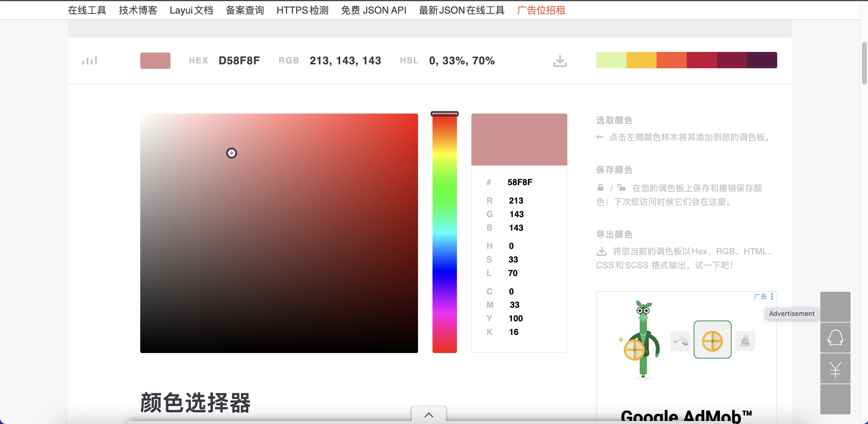The image size is (868, 424).
Task: Click the hue slider handle at top
Action: pyautogui.click(x=445, y=114)
